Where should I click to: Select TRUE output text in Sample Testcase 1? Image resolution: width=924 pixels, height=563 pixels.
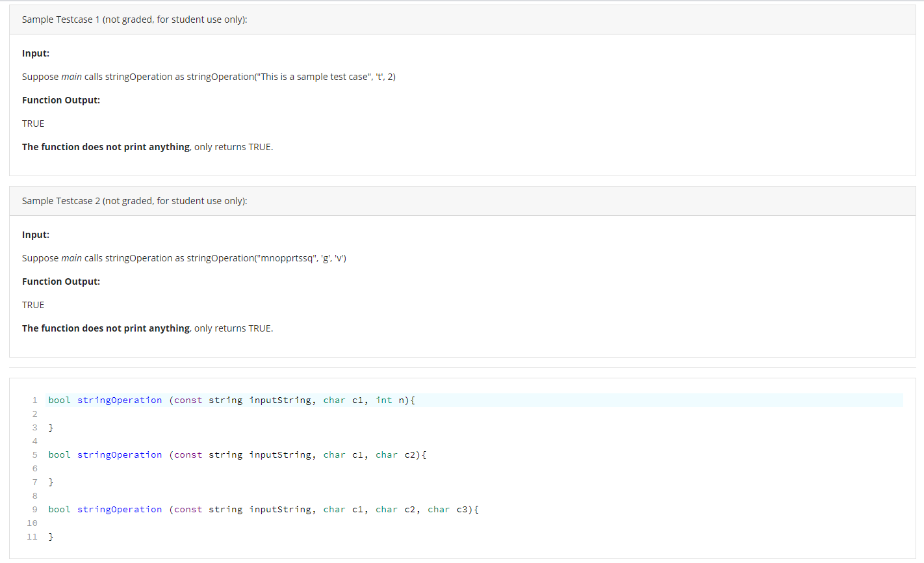tap(32, 123)
